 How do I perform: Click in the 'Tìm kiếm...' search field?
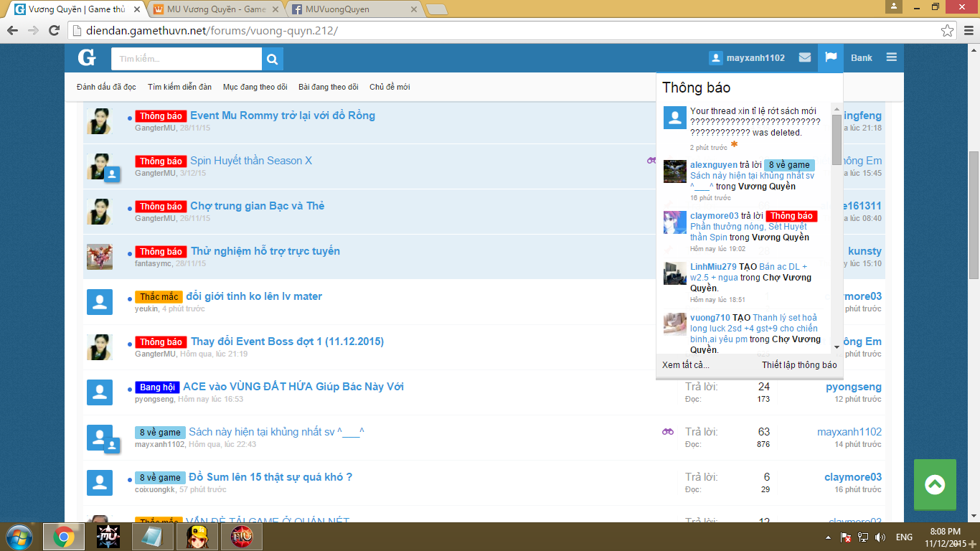pos(187,59)
